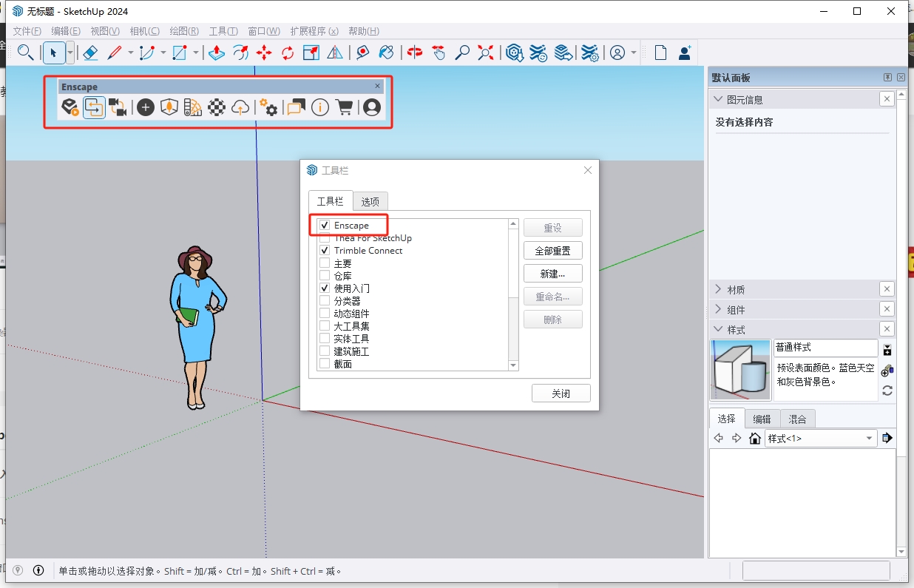Select the Paint Bucket tool
This screenshot has width=914, height=588.
coord(386,53)
